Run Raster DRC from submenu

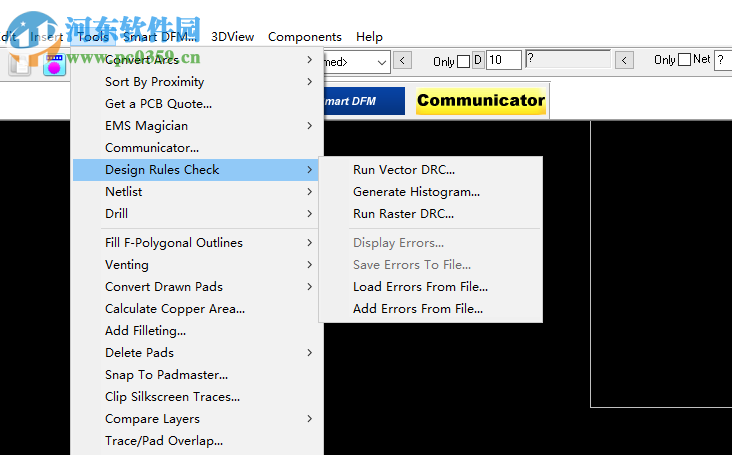click(x=430, y=213)
